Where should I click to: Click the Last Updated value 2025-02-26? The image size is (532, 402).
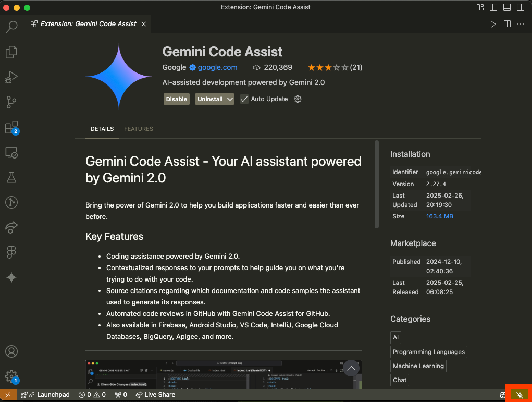[x=445, y=200]
